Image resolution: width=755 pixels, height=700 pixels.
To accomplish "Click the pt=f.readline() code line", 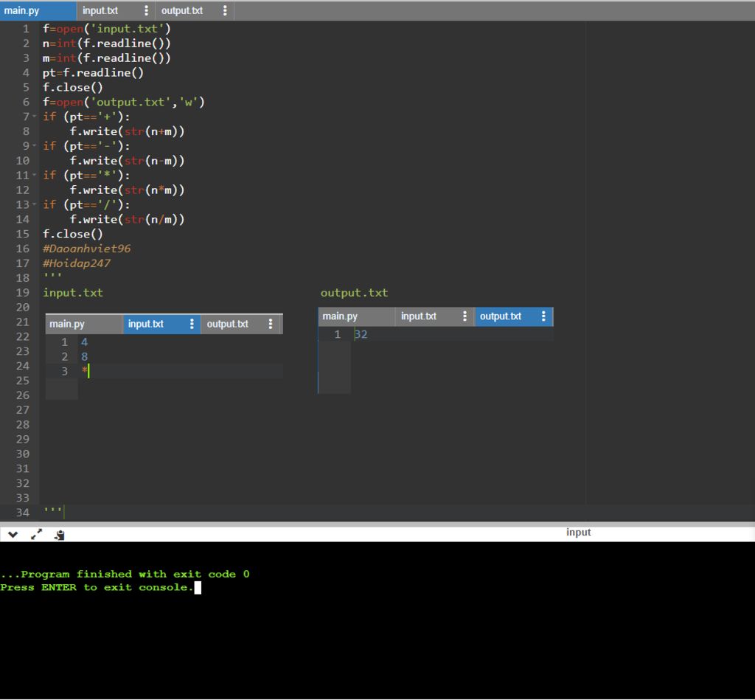I will pos(93,73).
